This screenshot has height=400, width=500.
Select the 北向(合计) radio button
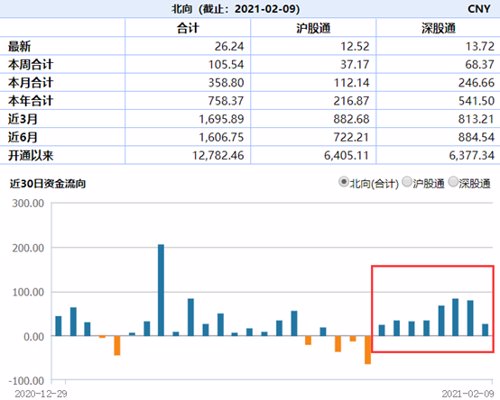click(x=343, y=182)
